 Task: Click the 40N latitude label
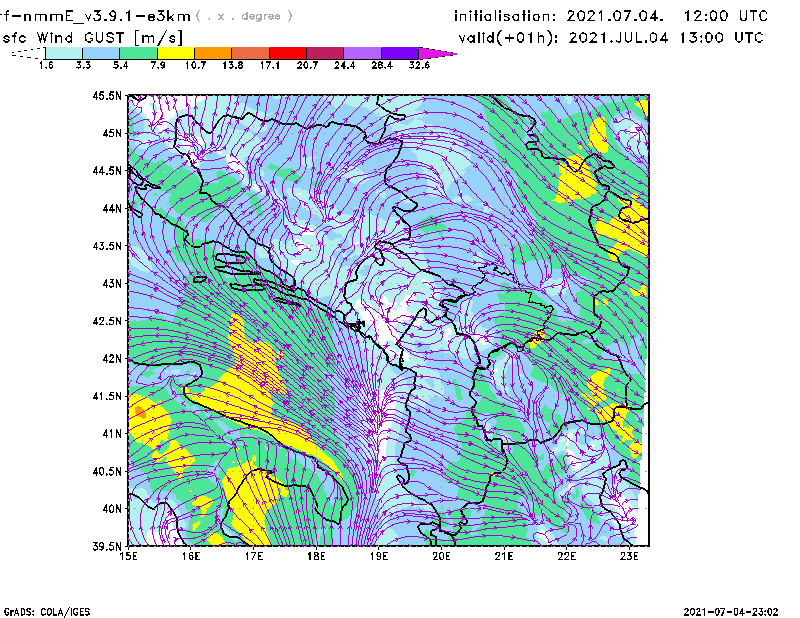112,509
